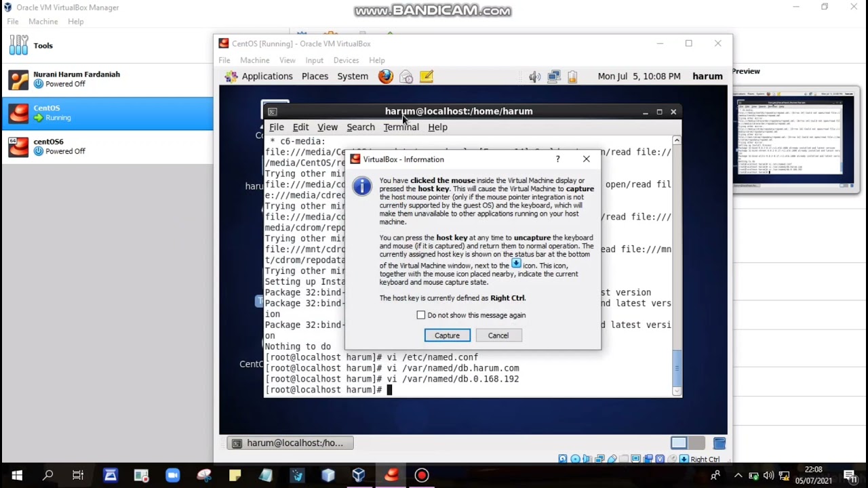This screenshot has width=868, height=488.
Task: Click the USB devices status icon
Action: tap(612, 459)
